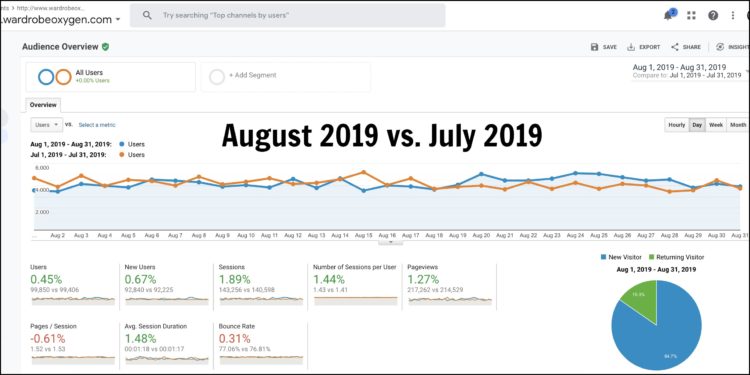Click the Export download icon
750x375 pixels.
pos(631,47)
